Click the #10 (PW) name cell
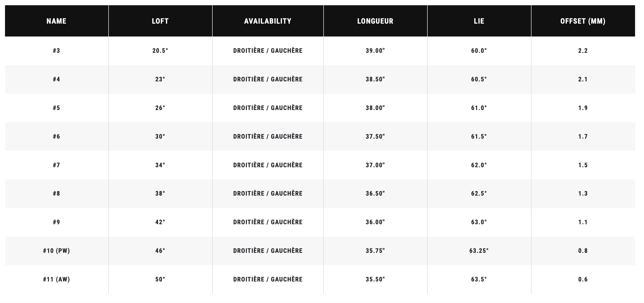 click(x=57, y=251)
